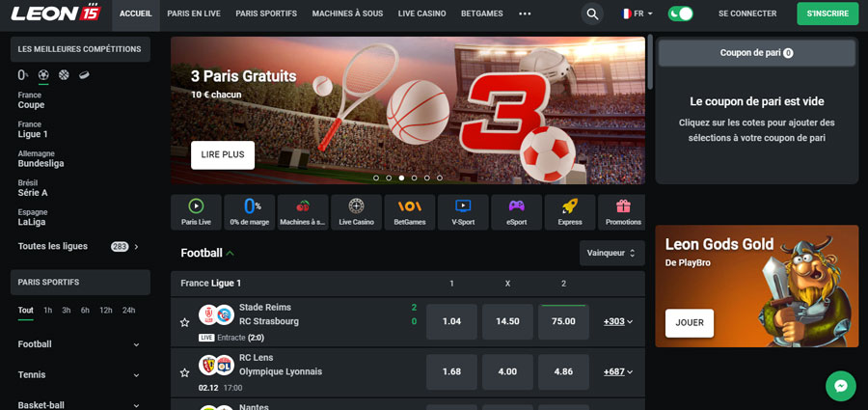Open the Vainqueur market dropdown
Image resolution: width=868 pixels, height=410 pixels.
click(x=611, y=253)
